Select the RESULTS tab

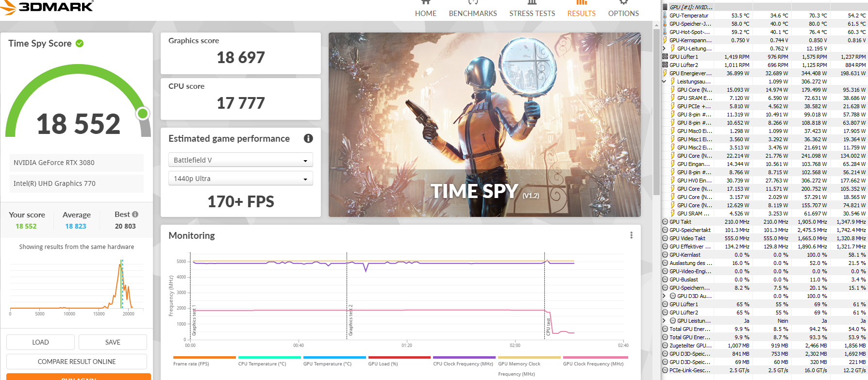[581, 10]
